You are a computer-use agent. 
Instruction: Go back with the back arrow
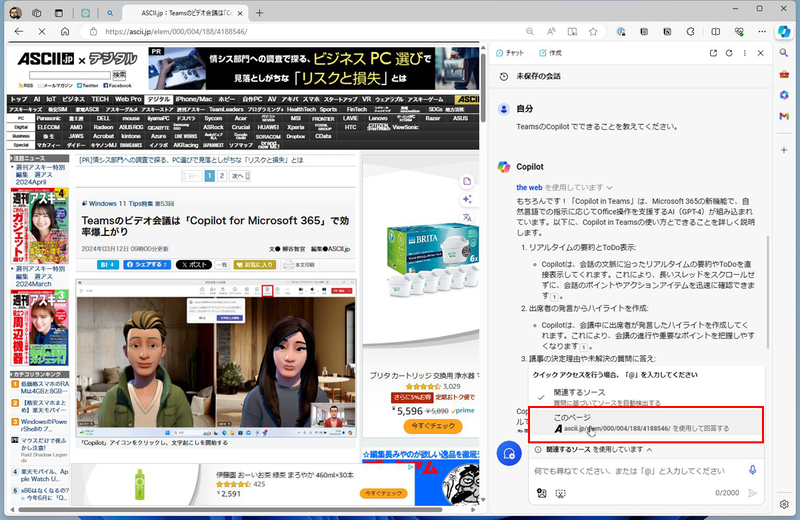19,32
